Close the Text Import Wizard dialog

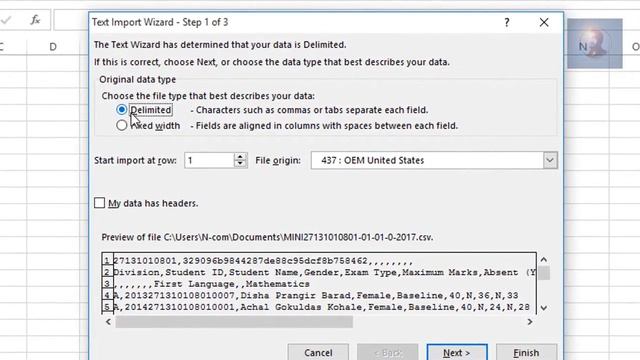[544, 22]
